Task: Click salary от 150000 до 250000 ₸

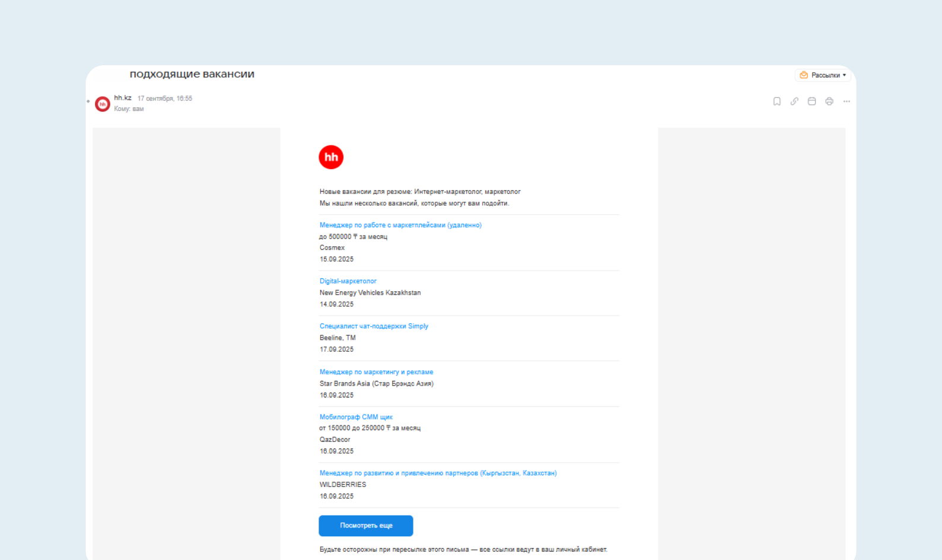Action: point(370,428)
